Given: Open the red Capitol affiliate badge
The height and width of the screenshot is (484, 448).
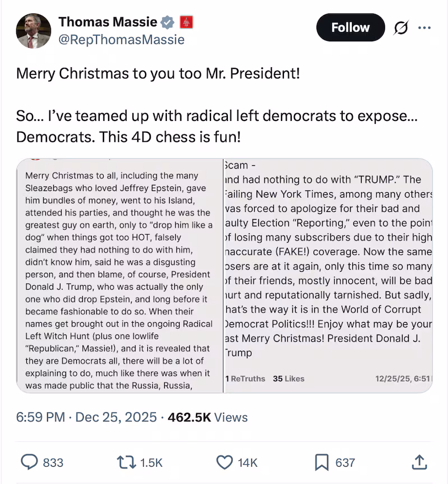Looking at the screenshot, I should 185,22.
